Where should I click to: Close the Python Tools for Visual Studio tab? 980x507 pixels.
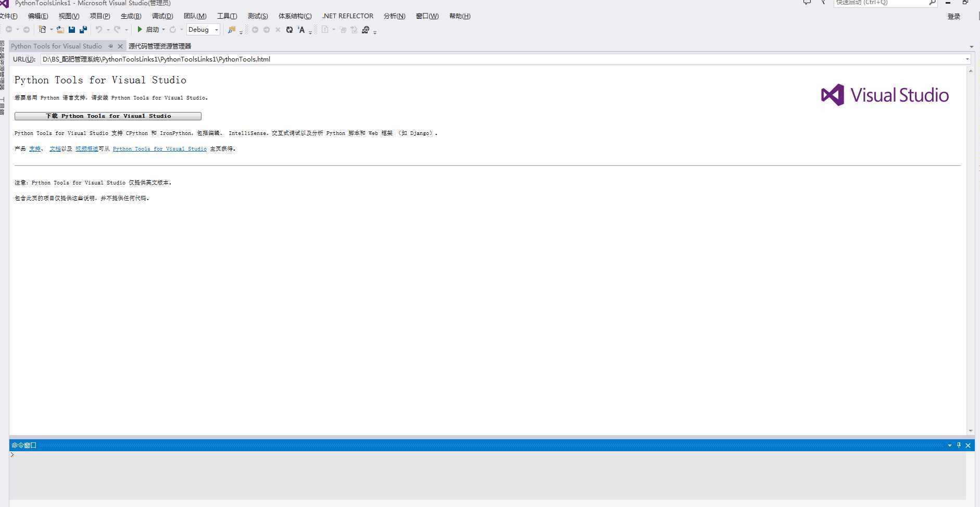coord(120,46)
